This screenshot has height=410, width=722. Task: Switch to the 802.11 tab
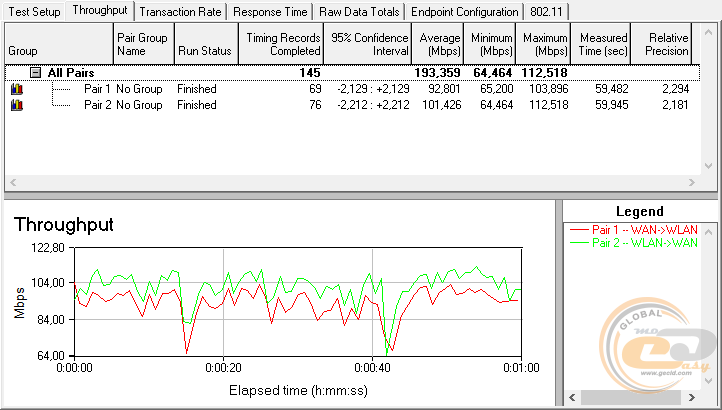click(x=546, y=12)
